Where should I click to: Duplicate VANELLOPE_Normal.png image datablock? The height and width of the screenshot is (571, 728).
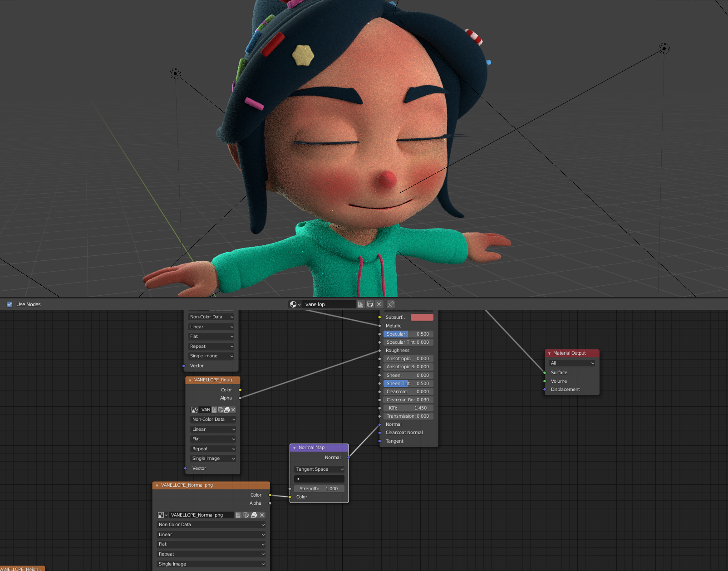pos(246,515)
